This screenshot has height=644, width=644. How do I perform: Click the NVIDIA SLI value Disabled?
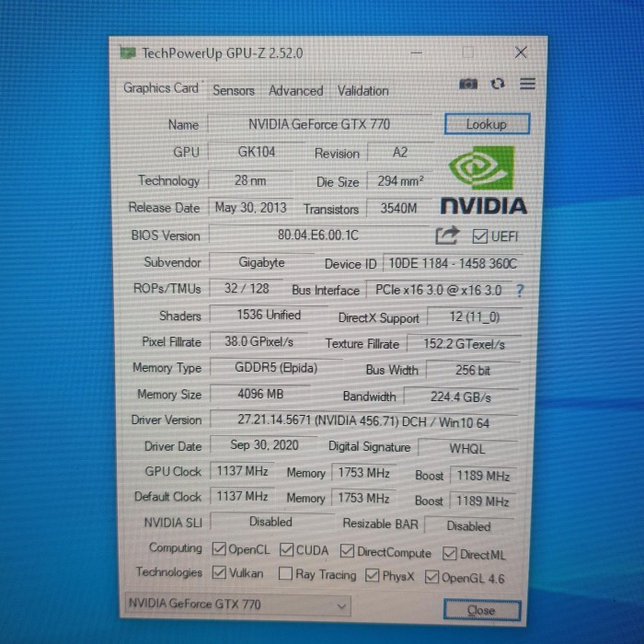click(x=271, y=522)
